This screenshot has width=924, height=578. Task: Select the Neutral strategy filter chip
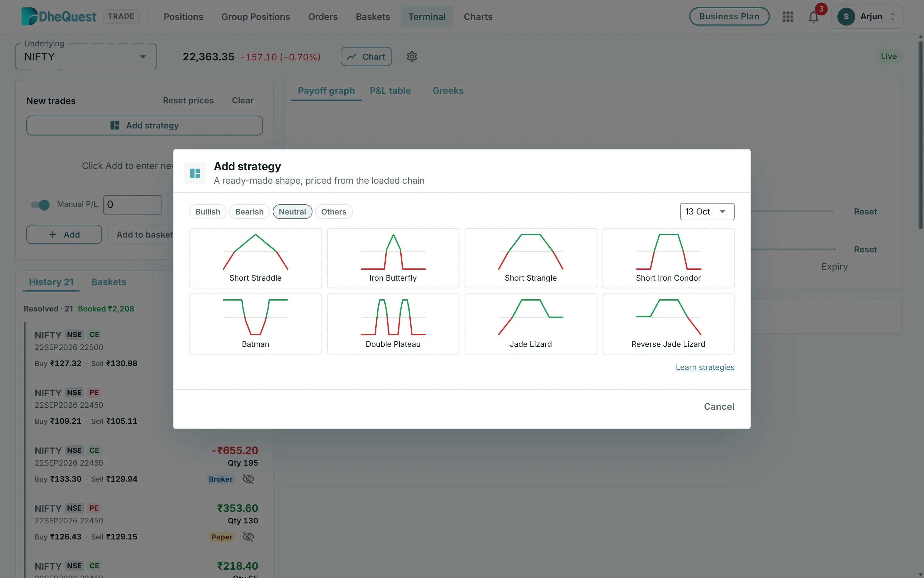(292, 212)
